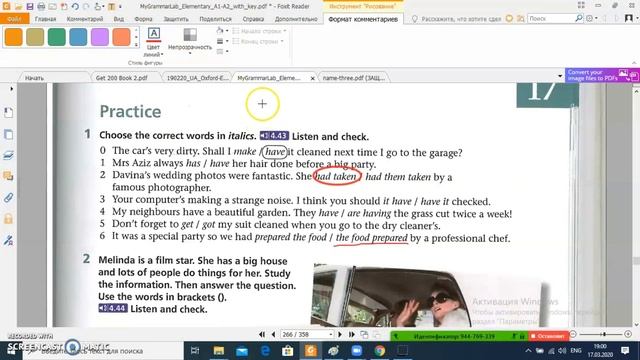Open the fill color bucket dropdown
The image size is (640, 360).
tap(222, 31)
